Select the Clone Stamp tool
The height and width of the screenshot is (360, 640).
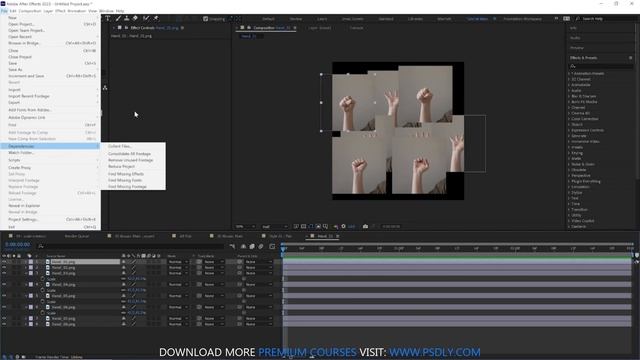(127, 18)
